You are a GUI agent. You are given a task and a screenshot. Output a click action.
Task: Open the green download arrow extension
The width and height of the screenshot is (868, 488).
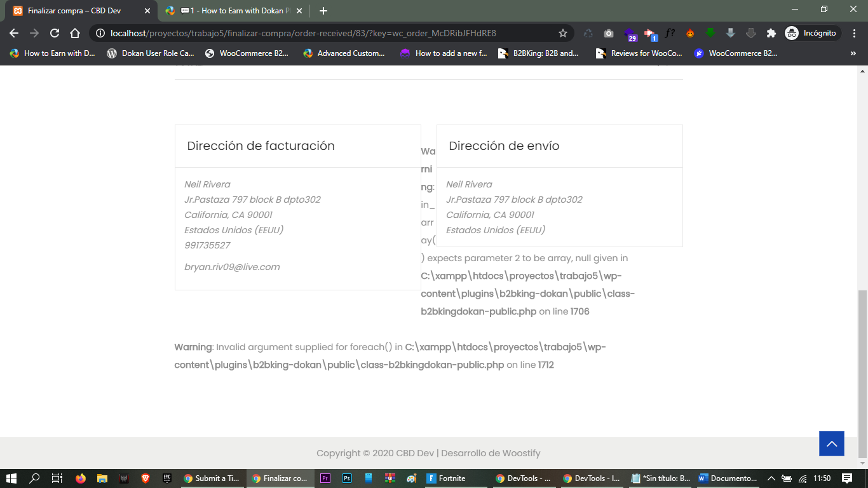710,33
